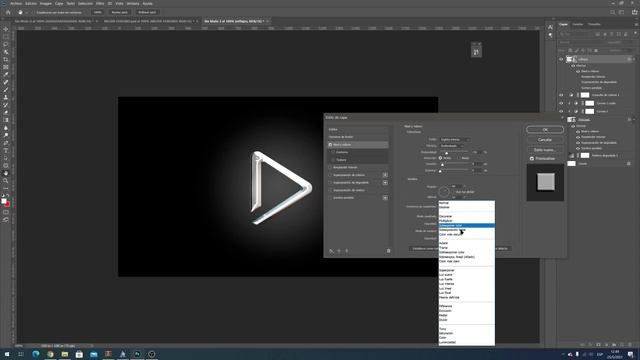
Task: Select the Crop tool
Action: [6, 60]
